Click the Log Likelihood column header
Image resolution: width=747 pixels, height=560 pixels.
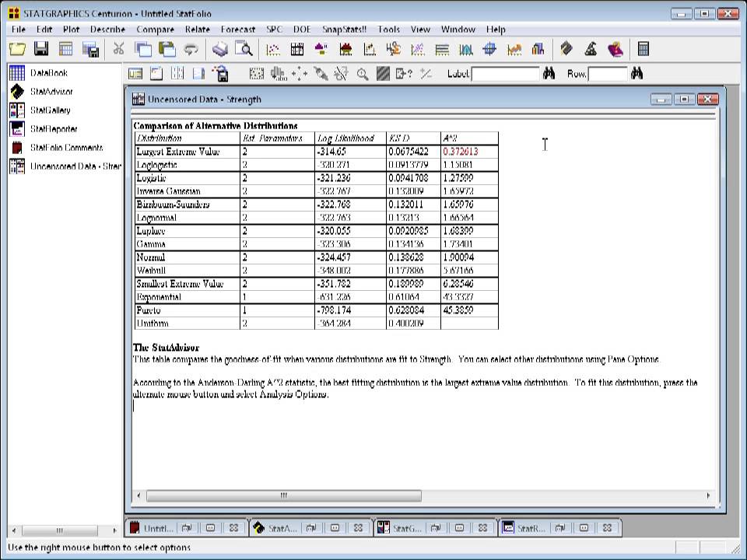point(345,138)
